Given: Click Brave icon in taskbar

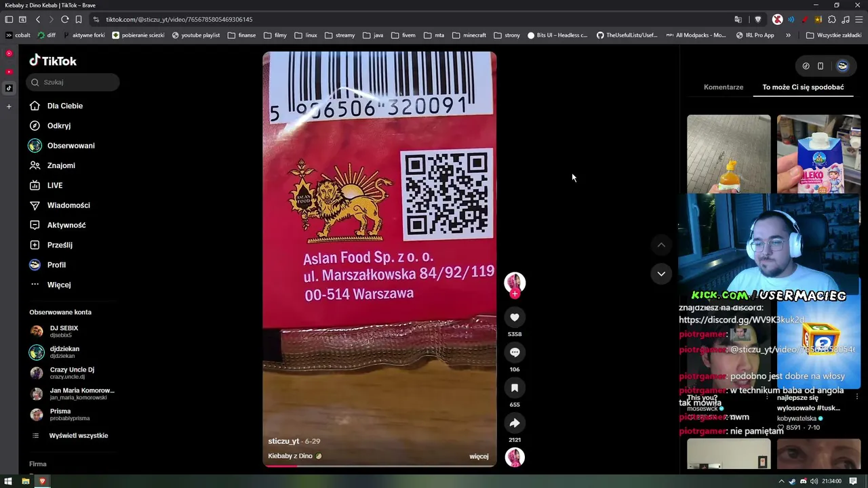Looking at the screenshot, I should [42, 481].
